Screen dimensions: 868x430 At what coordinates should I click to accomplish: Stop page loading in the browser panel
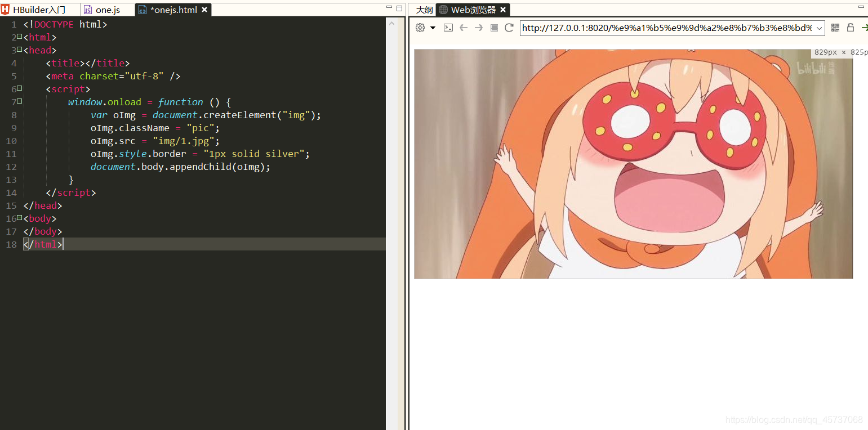pos(494,28)
